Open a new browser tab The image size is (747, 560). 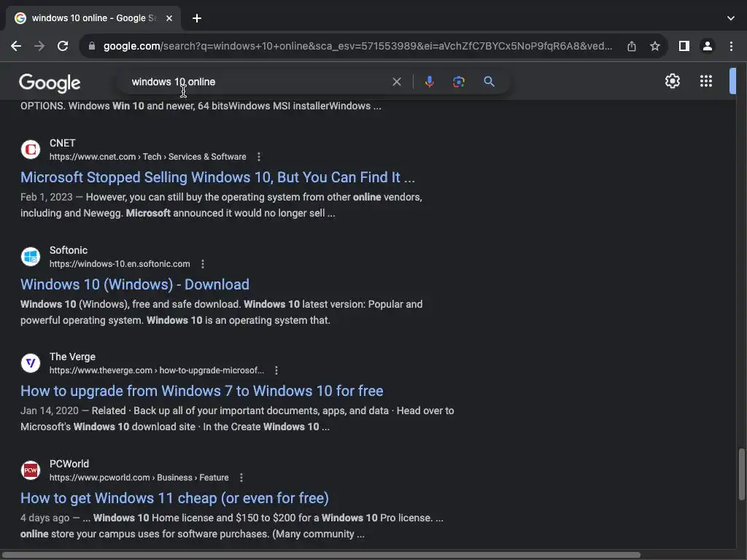pyautogui.click(x=197, y=18)
